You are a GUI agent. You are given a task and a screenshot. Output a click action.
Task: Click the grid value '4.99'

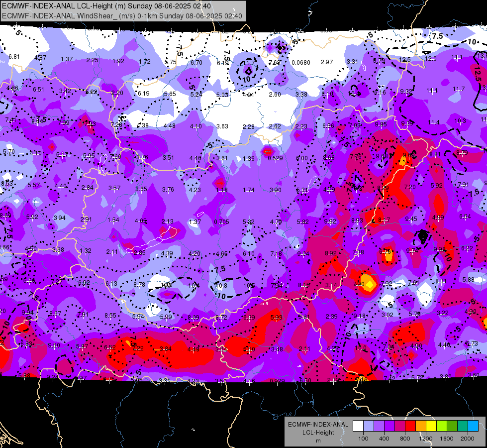coord(438,218)
